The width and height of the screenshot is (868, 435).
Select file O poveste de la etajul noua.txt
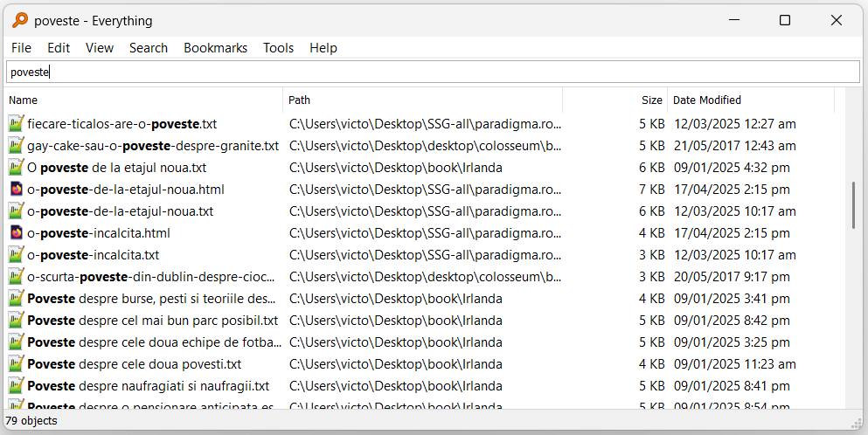tap(117, 168)
